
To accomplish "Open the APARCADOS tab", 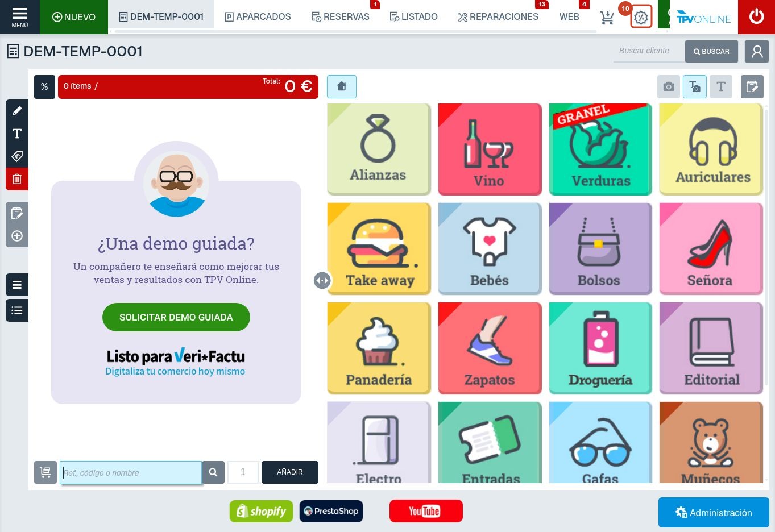I will pyautogui.click(x=258, y=17).
